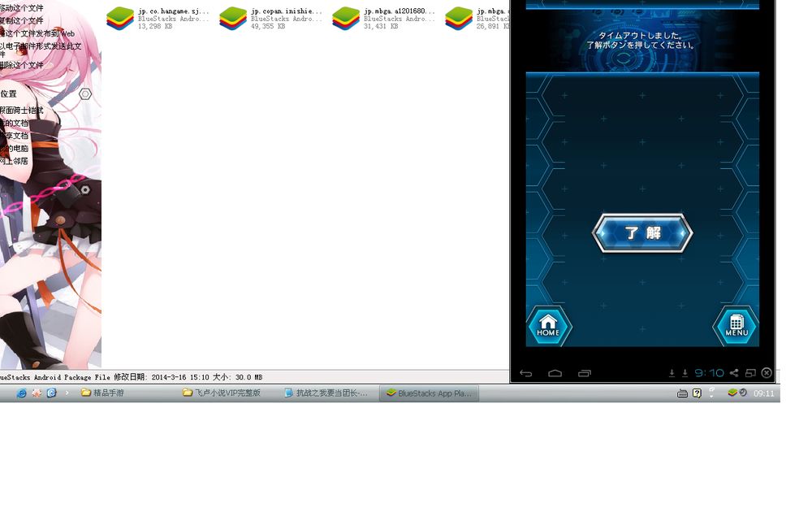Viewport: 812px width, 508px height.
Task: Open 假面骑士铠武 folder link in places
Action: [x=22, y=111]
